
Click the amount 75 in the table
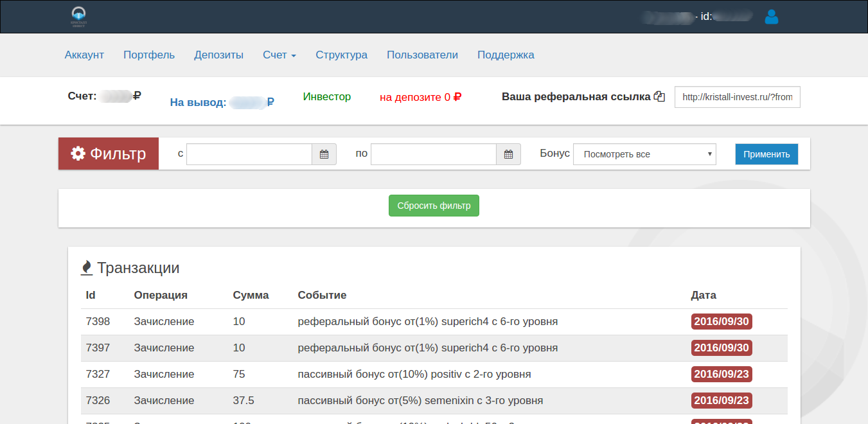click(x=239, y=375)
